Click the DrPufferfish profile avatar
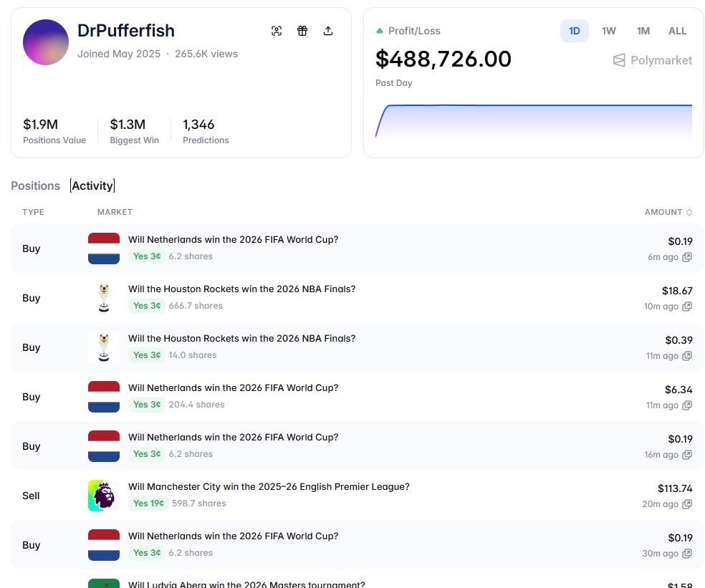The image size is (705, 588). click(45, 43)
